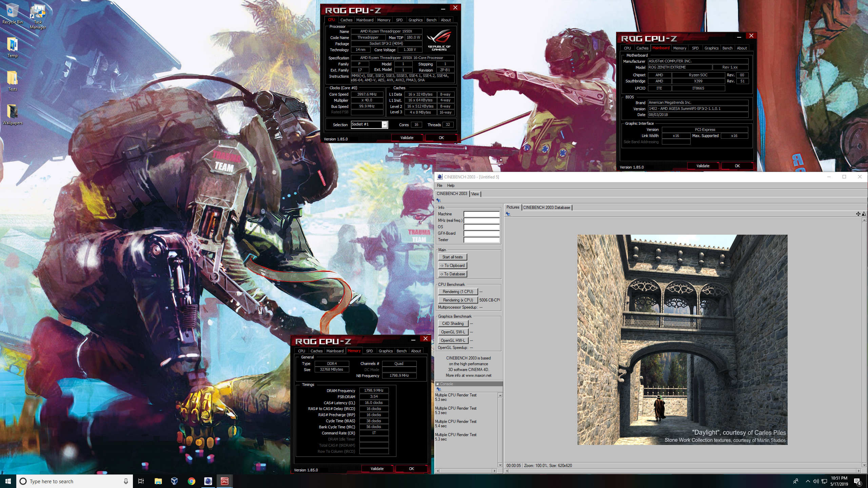Click the pin icon in the Console panel
The image size is (868, 488).
(x=438, y=389)
